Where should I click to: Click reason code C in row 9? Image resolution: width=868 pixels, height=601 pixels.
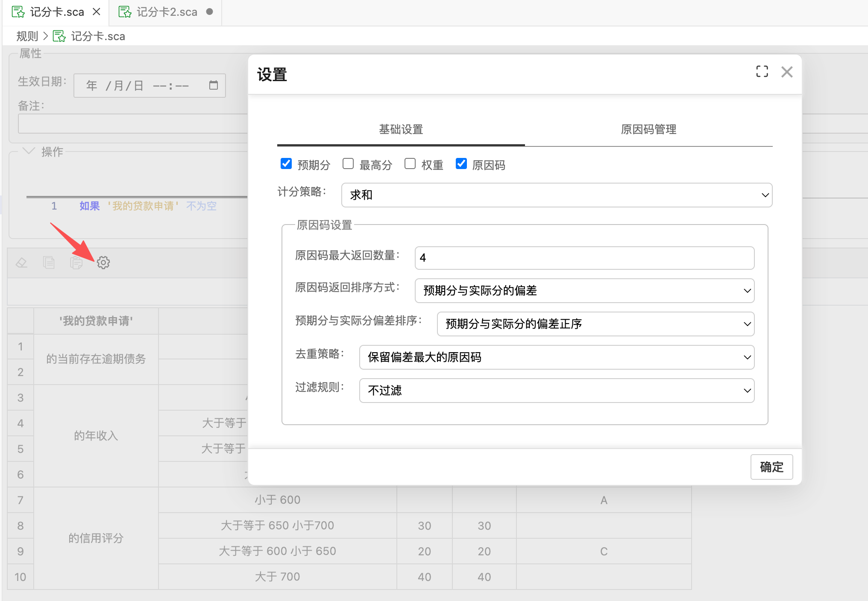(x=604, y=551)
